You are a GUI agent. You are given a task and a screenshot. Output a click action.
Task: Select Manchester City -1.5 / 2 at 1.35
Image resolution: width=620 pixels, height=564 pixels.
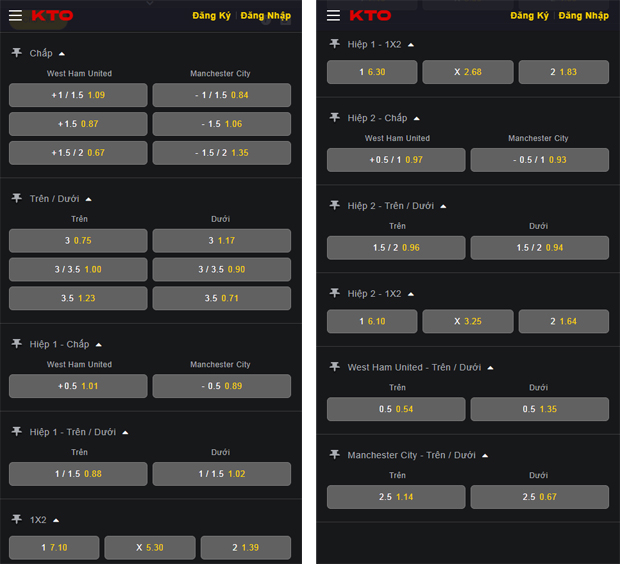click(221, 153)
